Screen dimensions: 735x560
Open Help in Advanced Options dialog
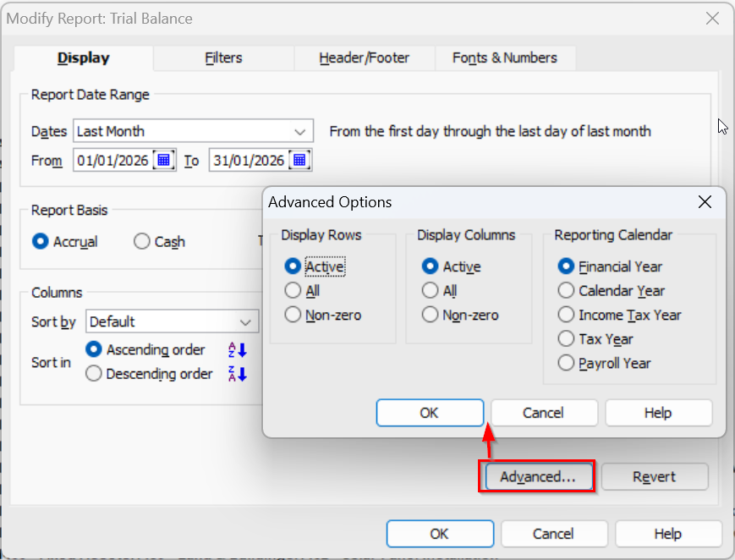[x=659, y=413]
